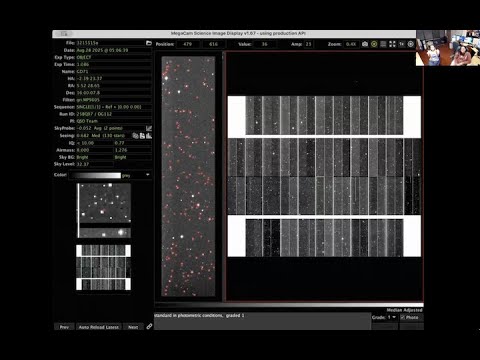Click the Sequence value field

pos(114,107)
